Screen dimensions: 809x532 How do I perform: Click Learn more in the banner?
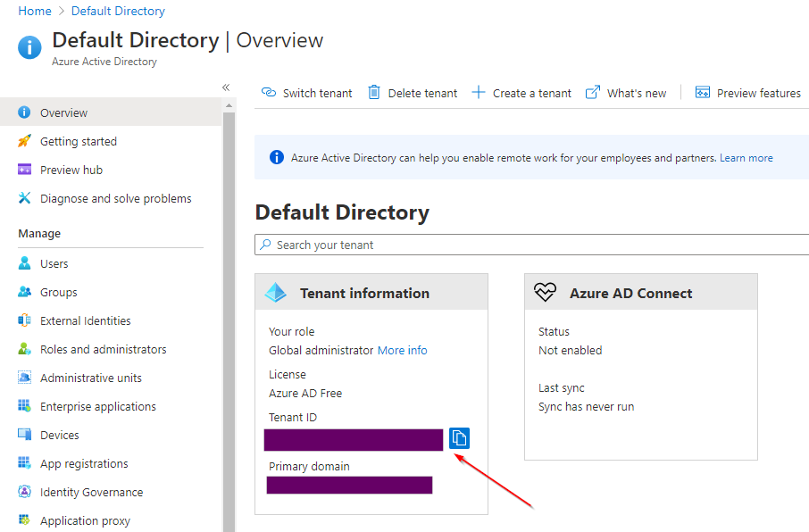746,158
